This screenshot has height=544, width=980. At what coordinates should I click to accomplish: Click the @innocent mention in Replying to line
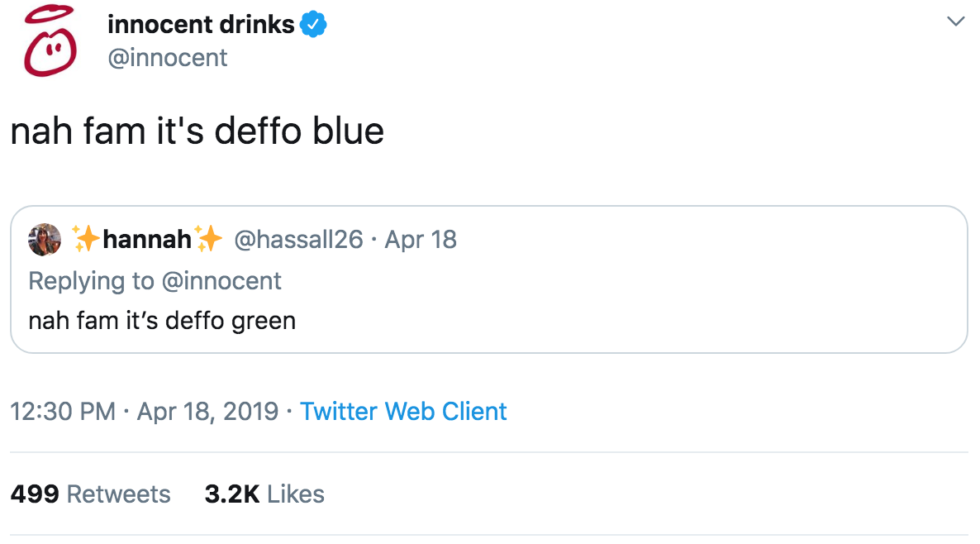point(221,281)
